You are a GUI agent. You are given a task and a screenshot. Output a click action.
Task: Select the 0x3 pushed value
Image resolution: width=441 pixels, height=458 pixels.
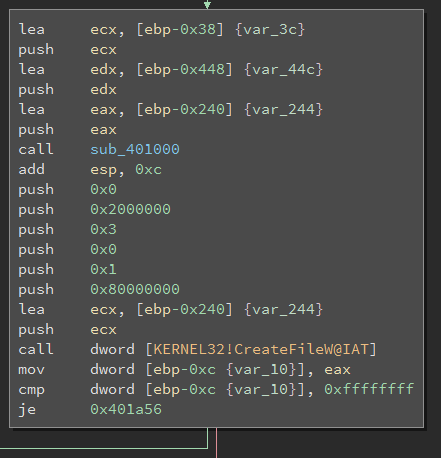coord(103,230)
